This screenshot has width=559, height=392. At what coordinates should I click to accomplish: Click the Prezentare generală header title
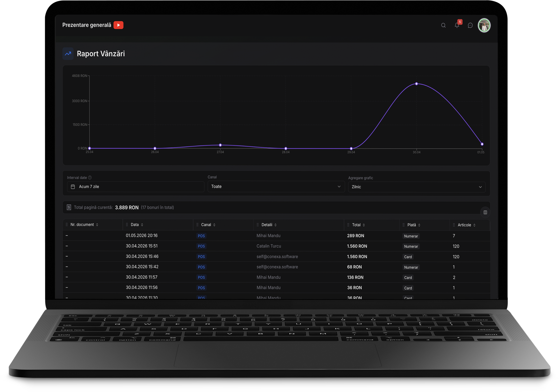[87, 25]
